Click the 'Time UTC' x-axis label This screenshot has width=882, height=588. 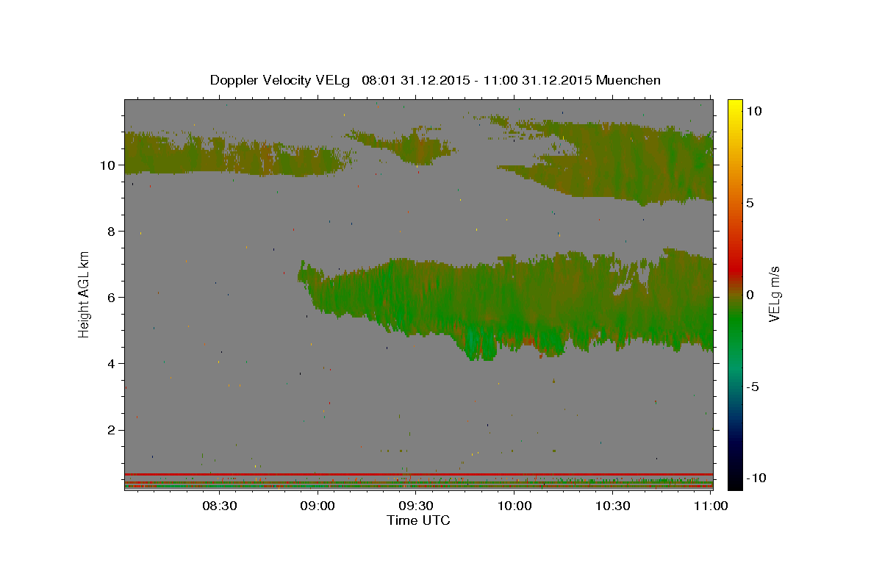coord(418,520)
